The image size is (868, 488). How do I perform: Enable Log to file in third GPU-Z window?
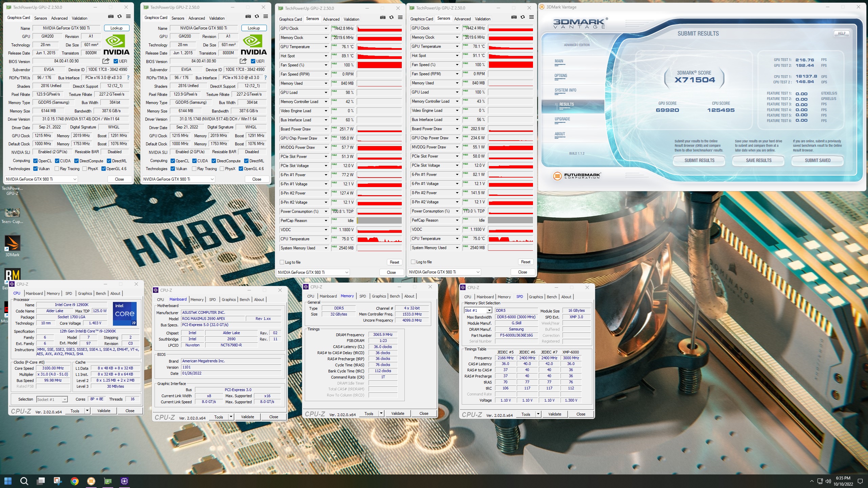282,262
